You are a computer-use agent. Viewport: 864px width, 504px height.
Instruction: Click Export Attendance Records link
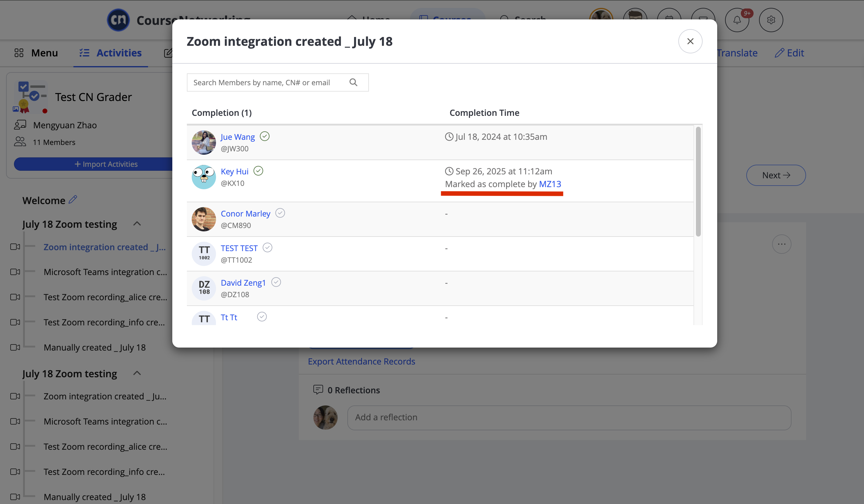tap(361, 361)
